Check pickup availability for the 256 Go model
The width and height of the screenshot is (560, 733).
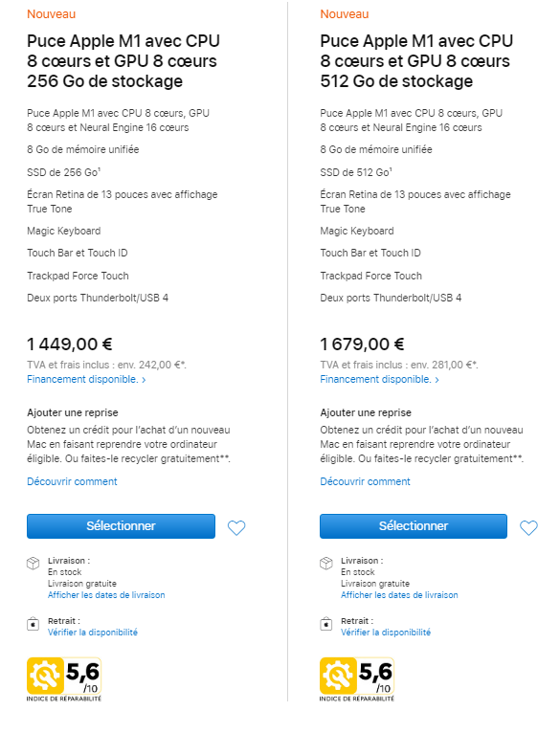[93, 632]
